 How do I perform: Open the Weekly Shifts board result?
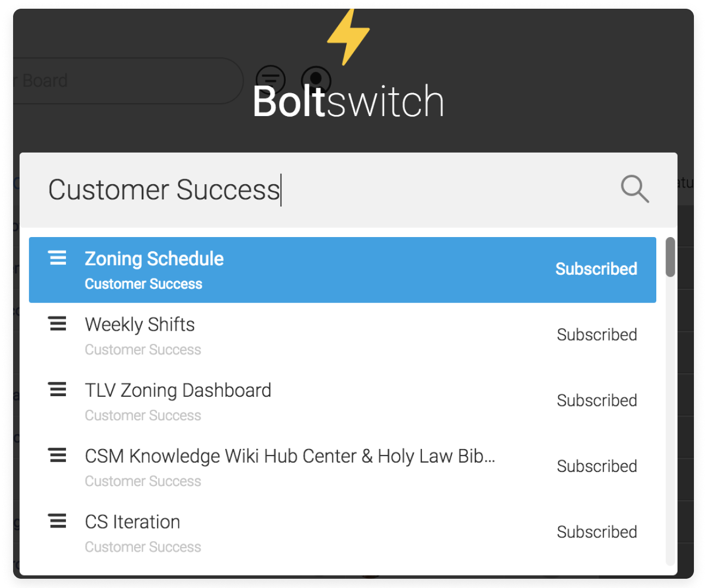pos(342,336)
